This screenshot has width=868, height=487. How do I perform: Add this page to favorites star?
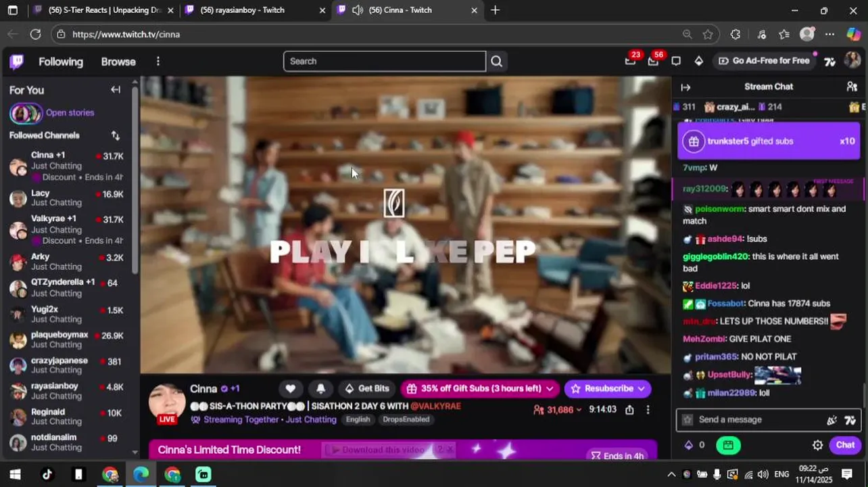708,34
